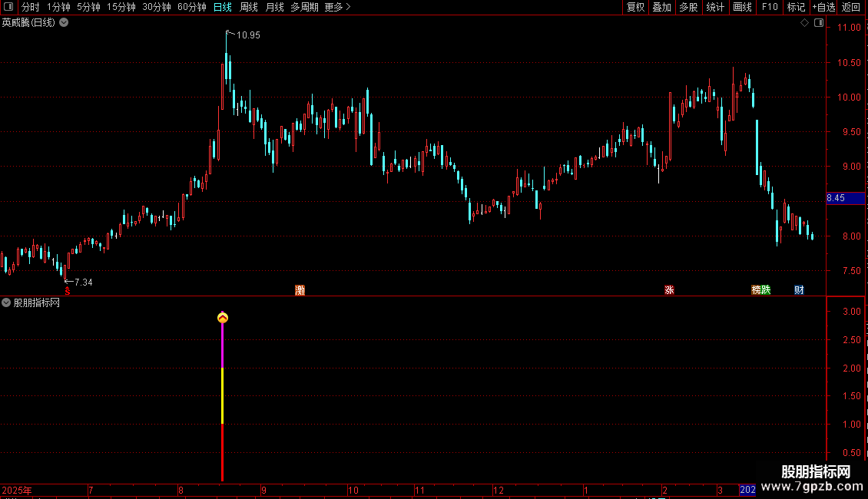This screenshot has height=499, width=868.
Task: Click the 涨 event marker
Action: pos(669,290)
